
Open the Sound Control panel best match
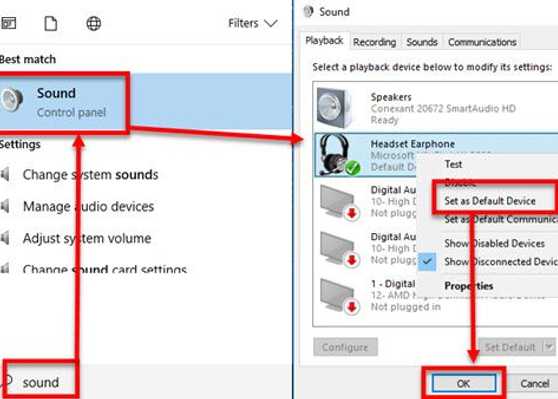click(146, 102)
